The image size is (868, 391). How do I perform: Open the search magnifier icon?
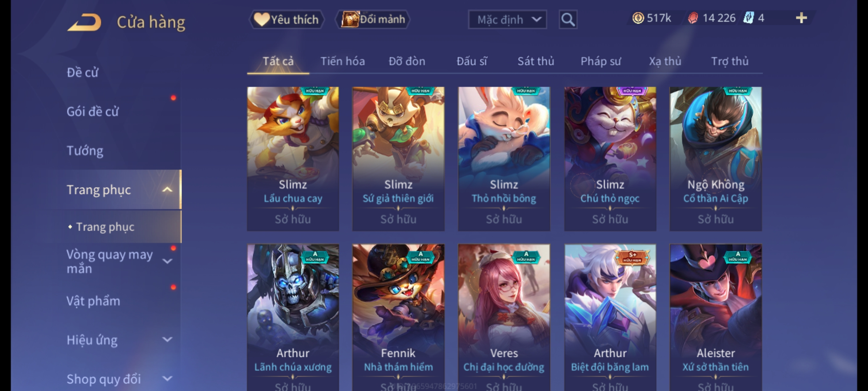coord(568,20)
